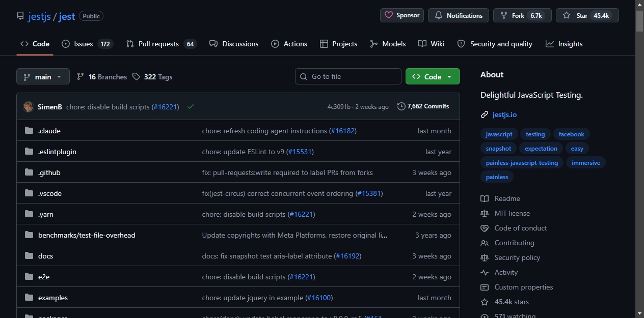Open the Pull requests tab
644x318 pixels.
161,44
